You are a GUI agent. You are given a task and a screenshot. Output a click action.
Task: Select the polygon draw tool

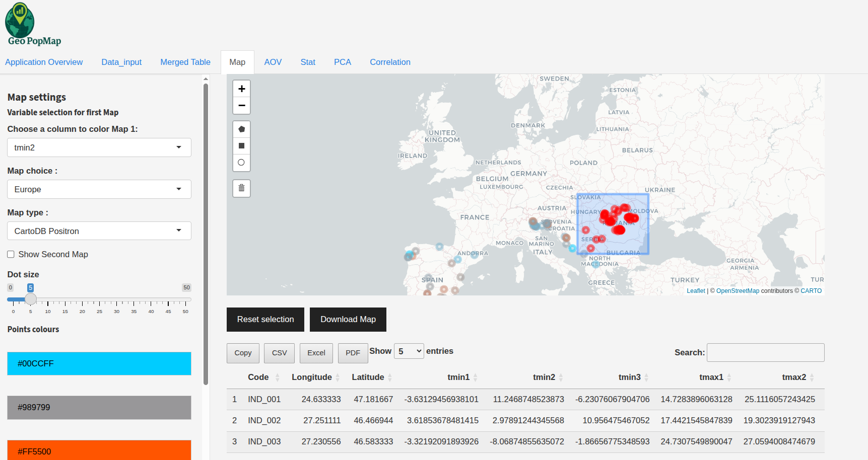coord(241,129)
